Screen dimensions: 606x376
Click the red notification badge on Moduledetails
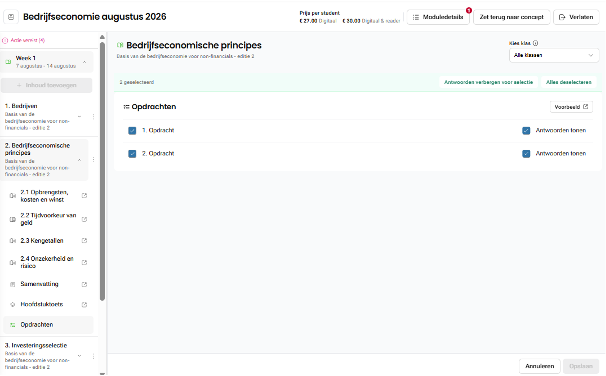pos(469,10)
